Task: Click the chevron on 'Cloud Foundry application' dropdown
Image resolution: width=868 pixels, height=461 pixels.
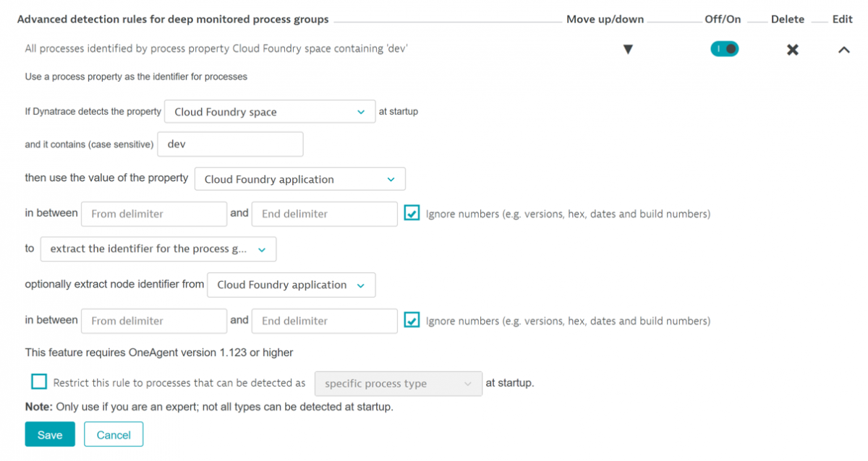Action: point(391,178)
